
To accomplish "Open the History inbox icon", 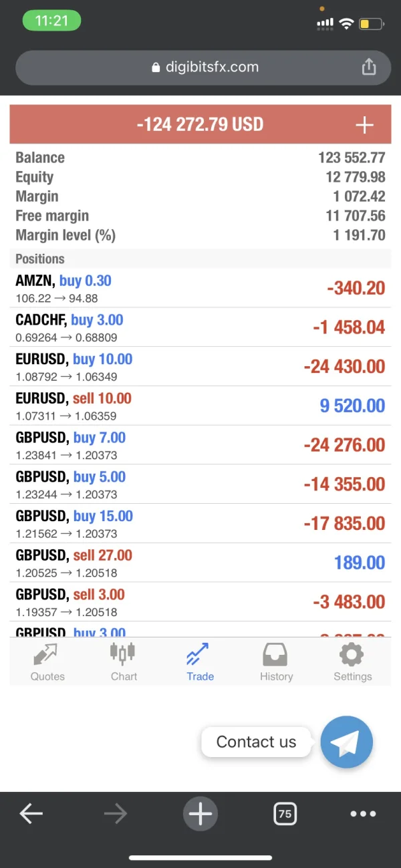I will click(x=276, y=655).
